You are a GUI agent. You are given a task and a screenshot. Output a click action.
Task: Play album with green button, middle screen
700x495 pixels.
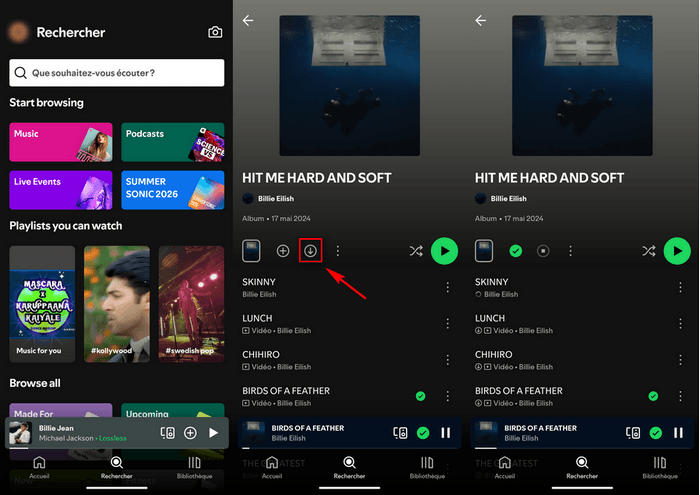click(444, 251)
